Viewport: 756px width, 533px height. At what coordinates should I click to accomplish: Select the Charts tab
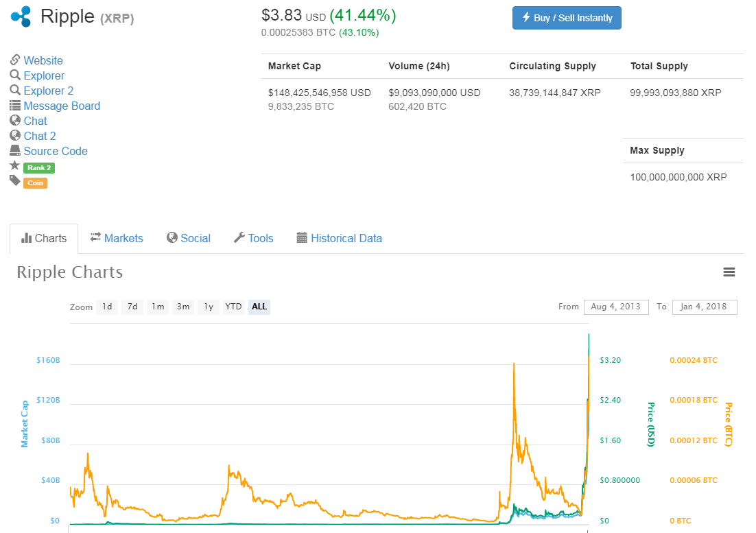[x=44, y=238]
